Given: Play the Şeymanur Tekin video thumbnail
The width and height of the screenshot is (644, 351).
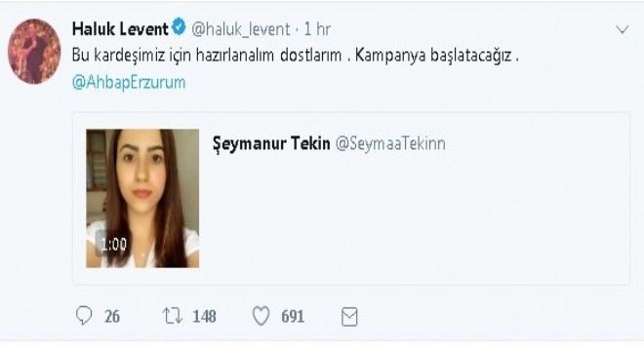Looking at the screenshot, I should [x=142, y=198].
